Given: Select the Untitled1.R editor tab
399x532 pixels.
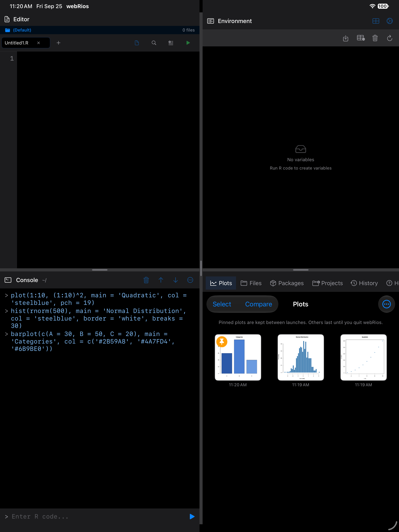Looking at the screenshot, I should coord(26,43).
